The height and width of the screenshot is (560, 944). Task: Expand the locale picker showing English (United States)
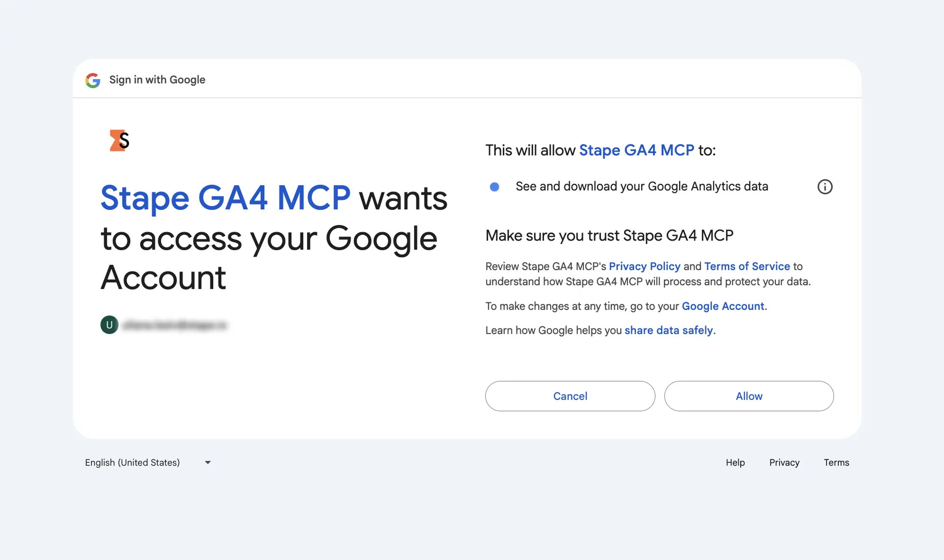pyautogui.click(x=147, y=462)
